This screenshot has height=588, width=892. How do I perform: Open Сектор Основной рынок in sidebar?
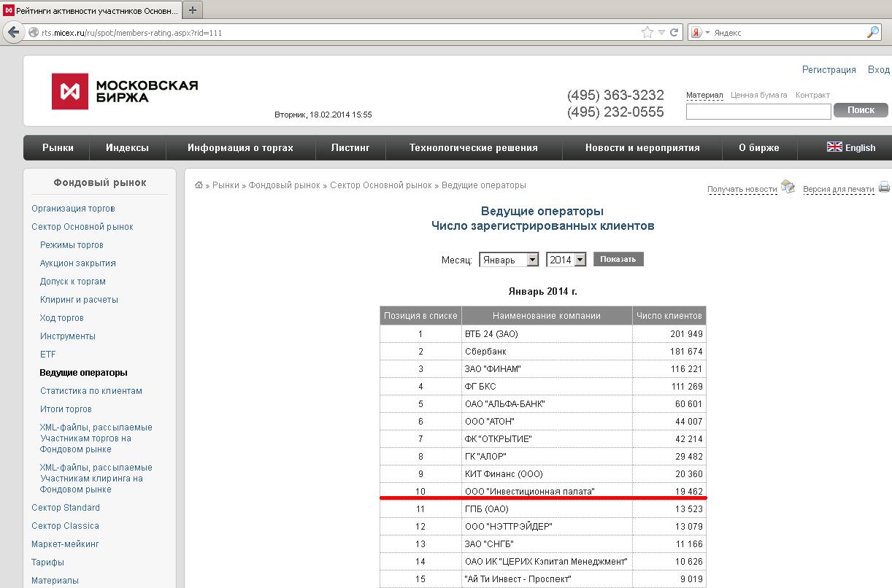pos(82,227)
